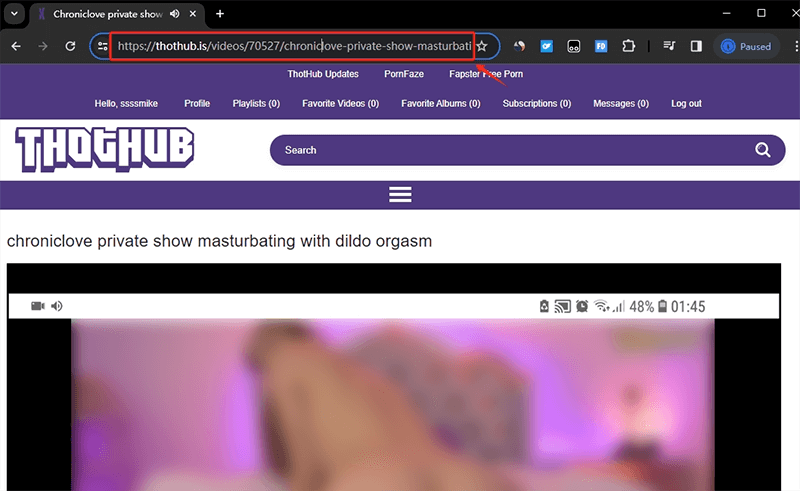The width and height of the screenshot is (800, 491).
Task: Open Messages (0)
Action: pyautogui.click(x=621, y=104)
